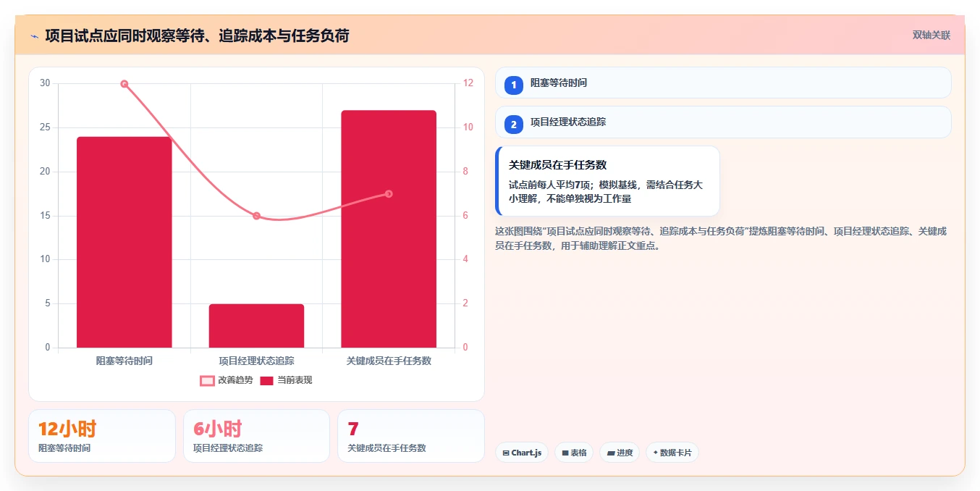Select the 关键成员在手任务数 detail card
Image resolution: width=980 pixels, height=491 pixels.
click(x=607, y=181)
